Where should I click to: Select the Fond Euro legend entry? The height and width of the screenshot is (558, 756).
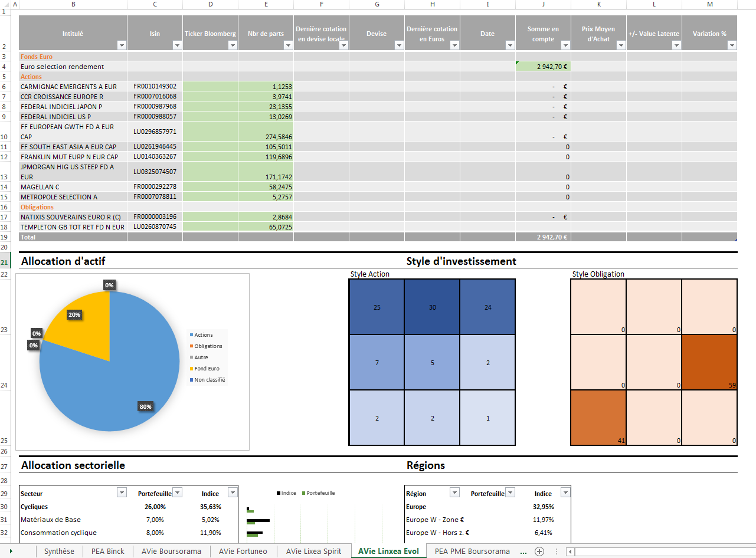(204, 369)
